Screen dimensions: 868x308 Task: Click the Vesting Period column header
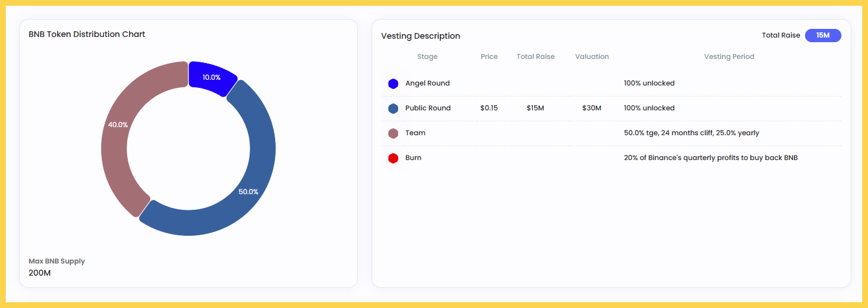tap(729, 57)
